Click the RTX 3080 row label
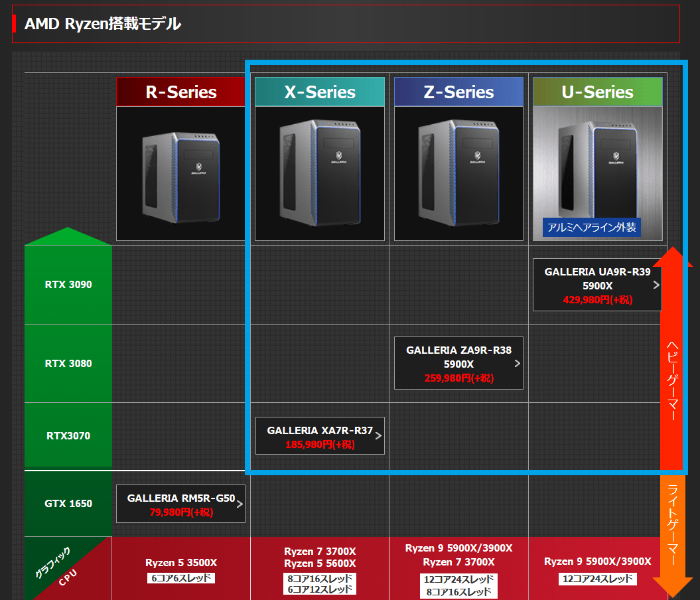The image size is (700, 600). pos(68,364)
